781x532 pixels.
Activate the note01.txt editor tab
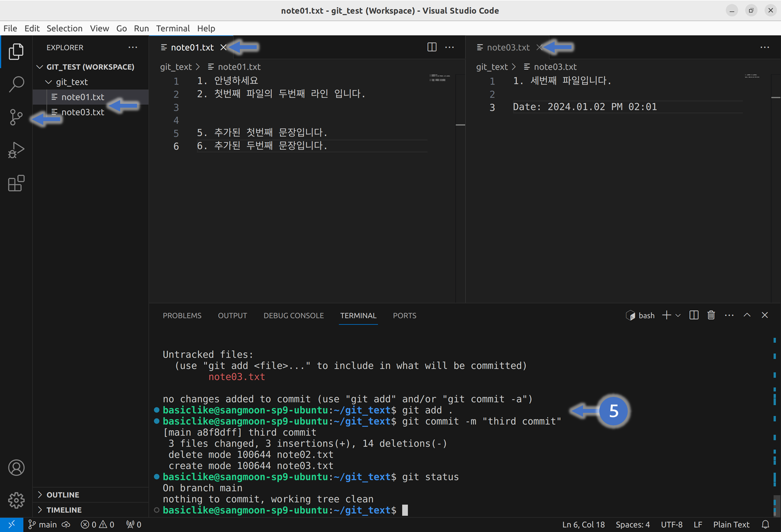[x=192, y=47]
